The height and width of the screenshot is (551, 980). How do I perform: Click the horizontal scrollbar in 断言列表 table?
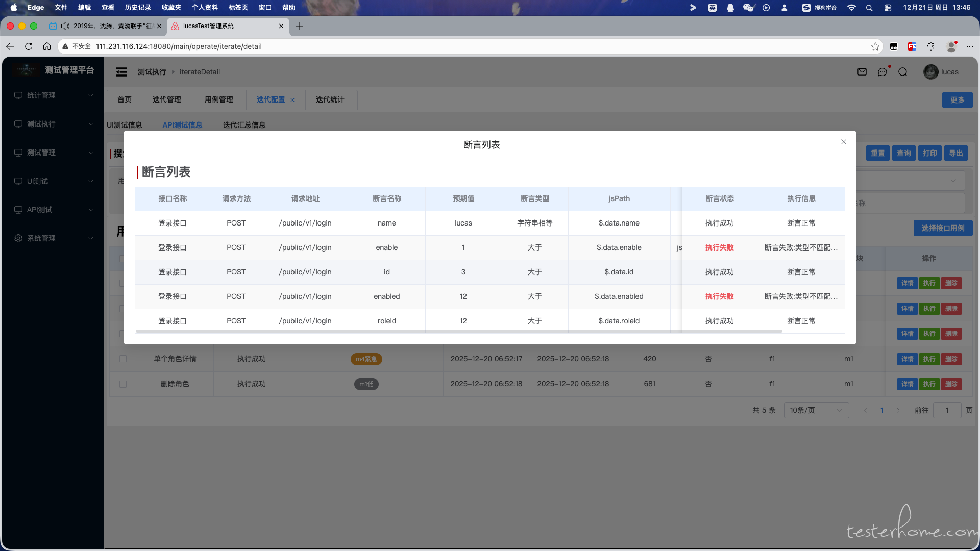pyautogui.click(x=458, y=331)
